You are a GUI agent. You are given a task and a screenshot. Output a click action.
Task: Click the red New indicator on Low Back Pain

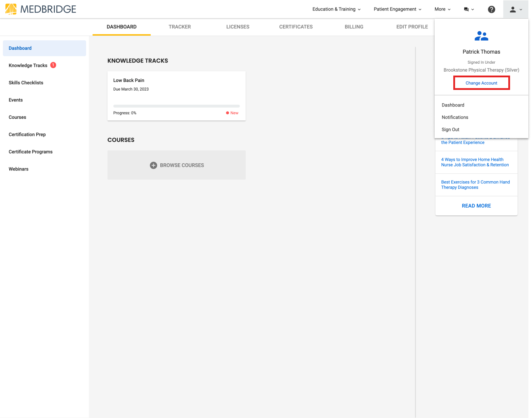232,113
